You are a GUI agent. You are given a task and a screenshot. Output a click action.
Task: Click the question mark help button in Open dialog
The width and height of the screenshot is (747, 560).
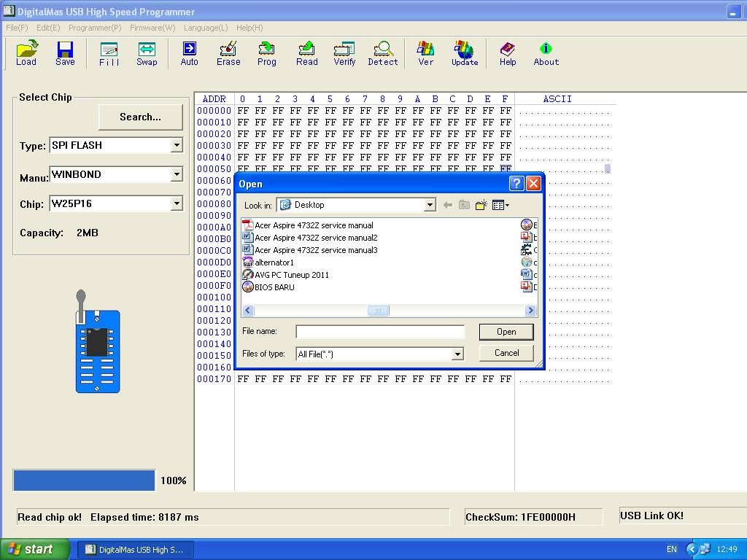click(516, 183)
